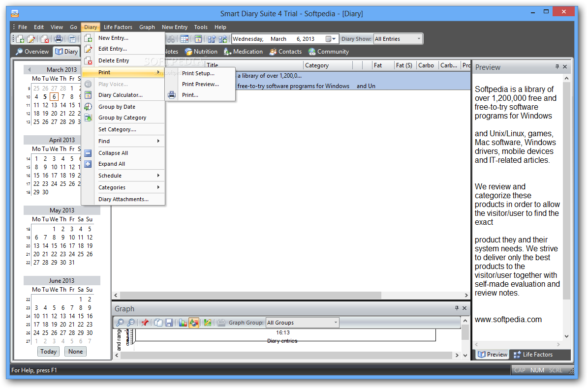
Task: Click the graph vertical scrollbar thumb
Action: pyautogui.click(x=465, y=332)
